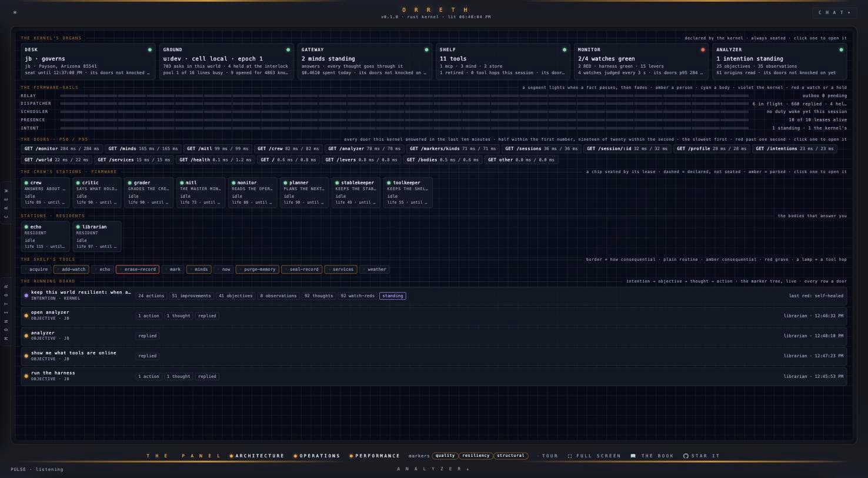Image resolution: width=868 pixels, height=478 pixels.
Task: Open the critic crew station card
Action: pos(97,192)
